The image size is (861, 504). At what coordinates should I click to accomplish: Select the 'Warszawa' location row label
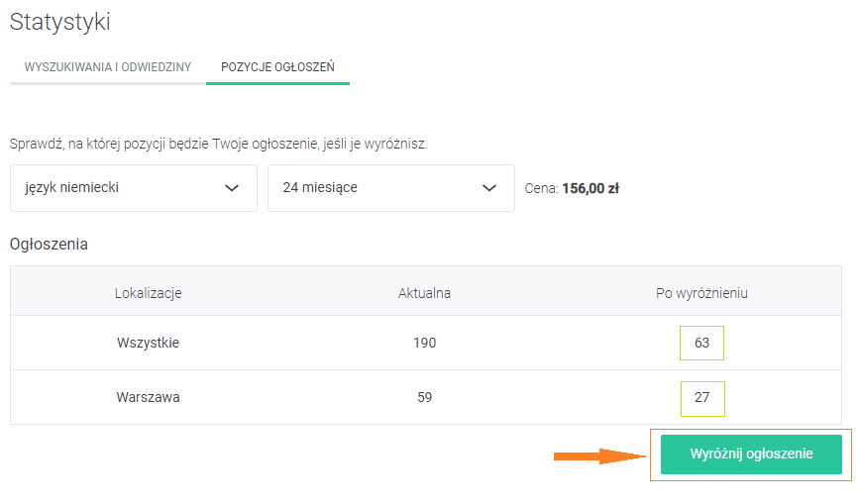(148, 398)
